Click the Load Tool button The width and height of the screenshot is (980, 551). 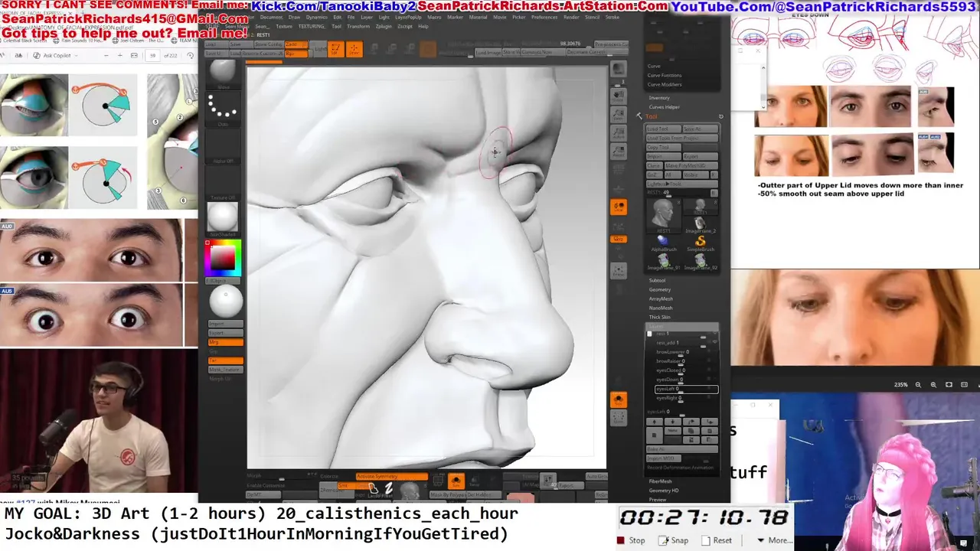[x=664, y=129]
